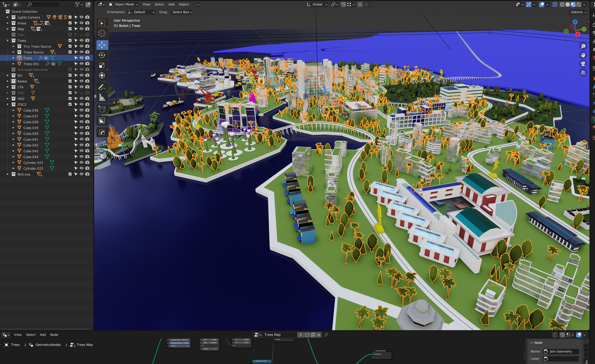This screenshot has width=595, height=364.
Task: Open the Add menu in the viewport
Action: tap(171, 4)
